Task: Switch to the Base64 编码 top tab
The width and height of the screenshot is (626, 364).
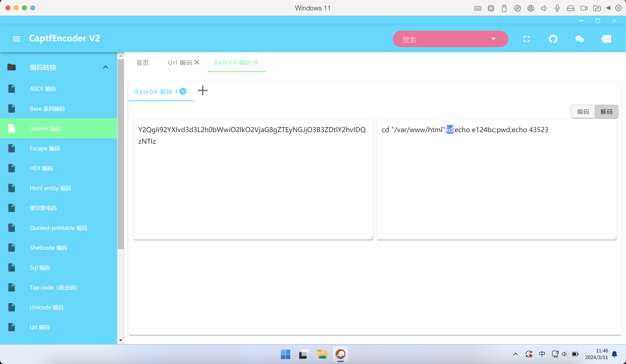Action: pos(232,62)
